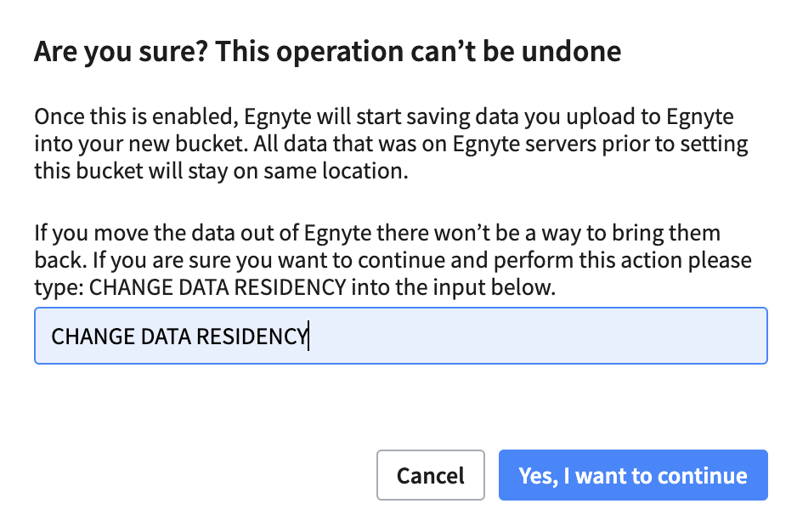Screen dimensions: 797x532
Task: Click "prior to setting" text in first paragraph
Action: click(680, 143)
